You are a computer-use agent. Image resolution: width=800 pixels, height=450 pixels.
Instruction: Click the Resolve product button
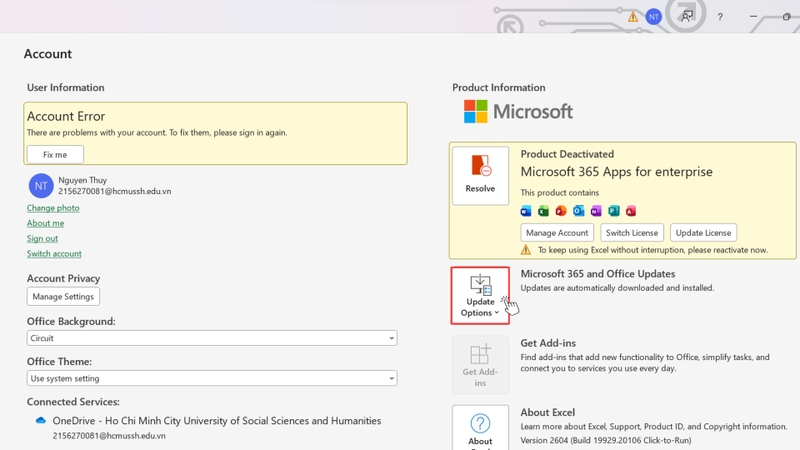(480, 176)
